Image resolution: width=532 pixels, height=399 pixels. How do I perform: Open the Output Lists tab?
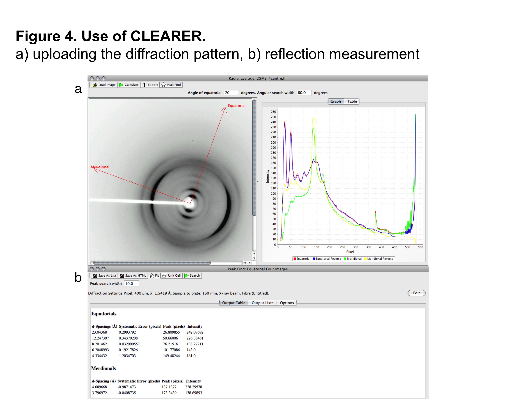pyautogui.click(x=262, y=303)
